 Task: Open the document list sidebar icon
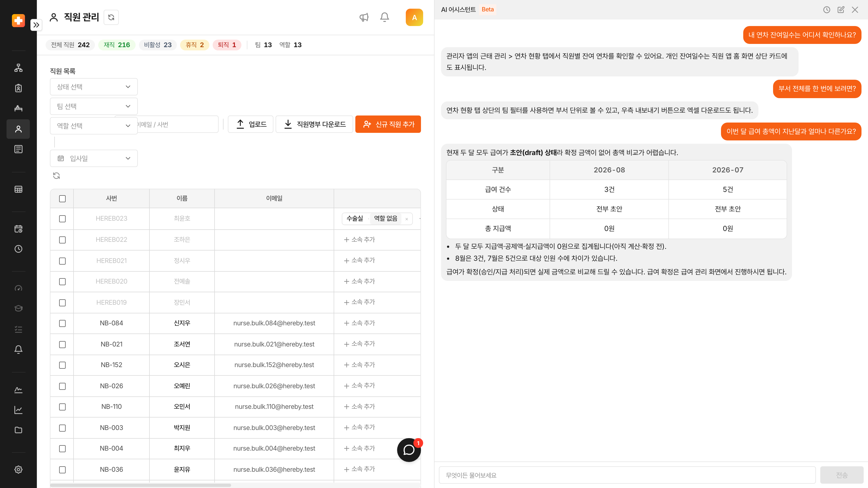[x=18, y=149]
